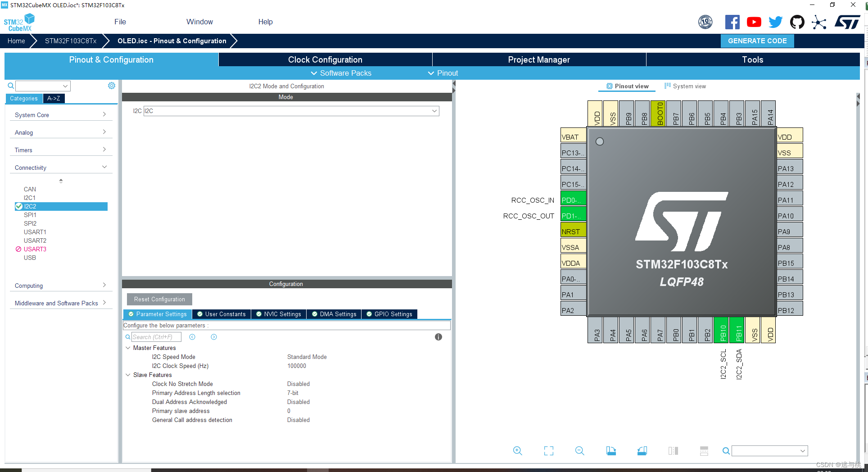This screenshot has height=472, width=868.
Task: Open the peripheral search combo box
Action: (43, 86)
